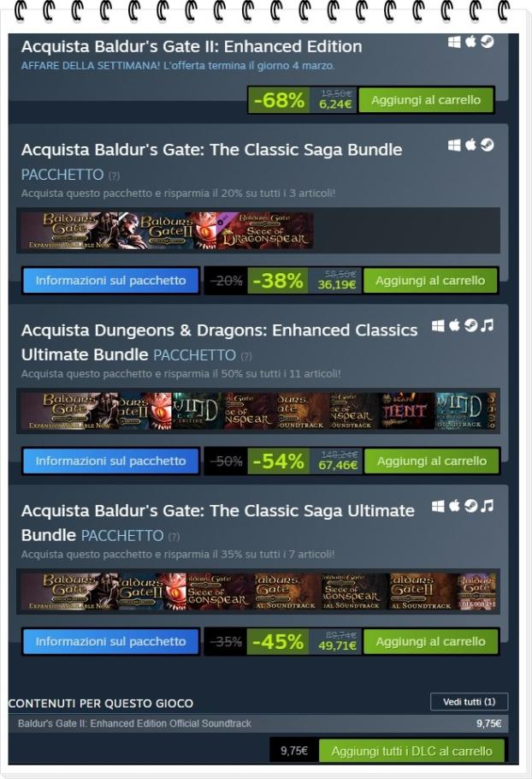The height and width of the screenshot is (779, 532).
Task: Click question mark beside PACCHETTO in Classic Saga Bundle
Action: [114, 175]
